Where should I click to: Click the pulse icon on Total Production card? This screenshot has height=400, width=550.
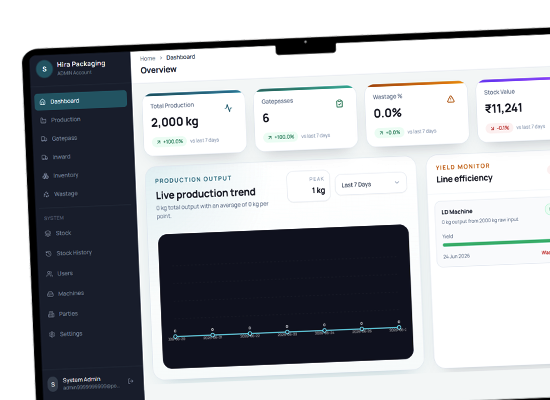pyautogui.click(x=228, y=108)
